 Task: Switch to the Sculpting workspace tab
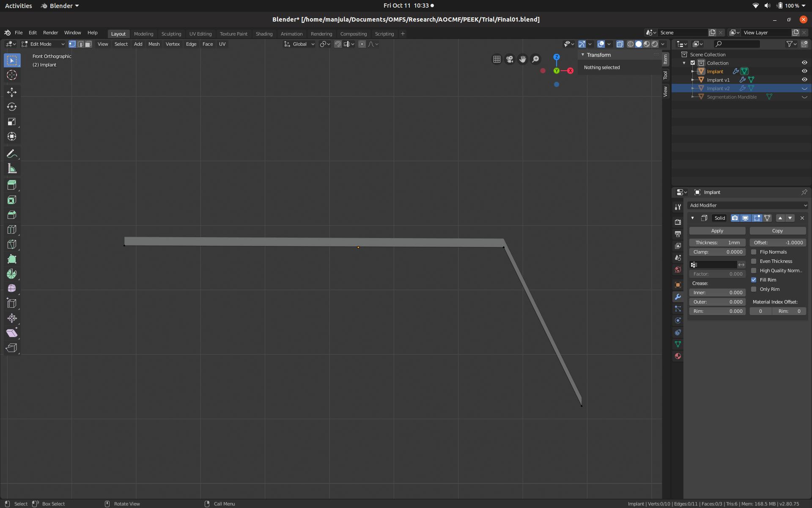171,34
